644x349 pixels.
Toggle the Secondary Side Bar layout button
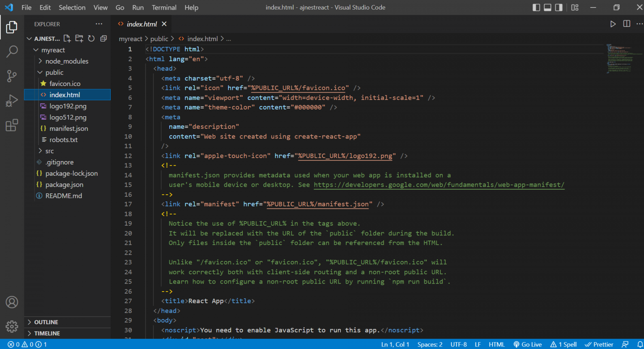[x=559, y=8]
